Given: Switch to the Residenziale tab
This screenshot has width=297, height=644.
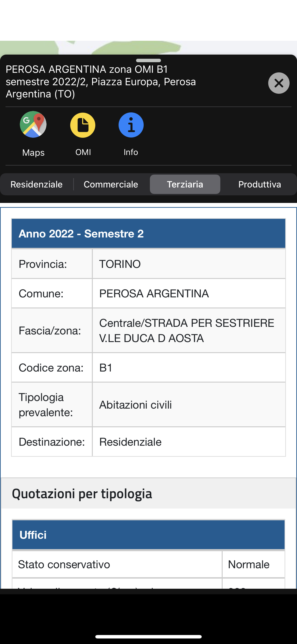Looking at the screenshot, I should [37, 184].
